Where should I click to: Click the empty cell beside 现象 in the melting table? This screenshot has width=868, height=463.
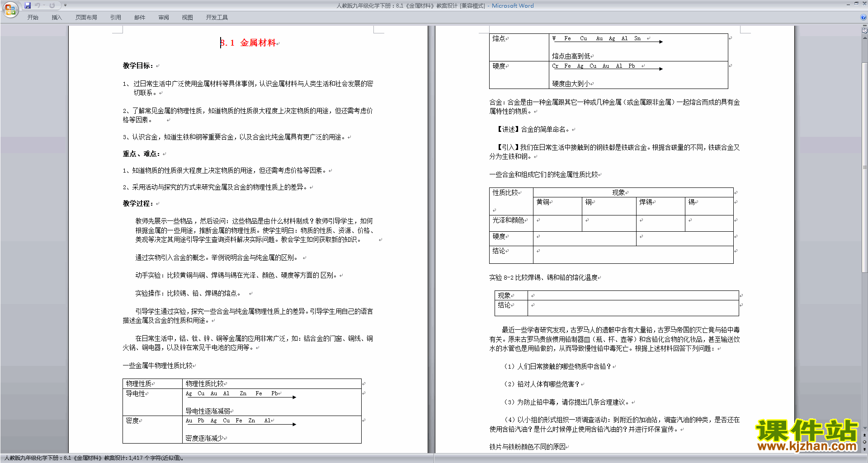(x=633, y=295)
